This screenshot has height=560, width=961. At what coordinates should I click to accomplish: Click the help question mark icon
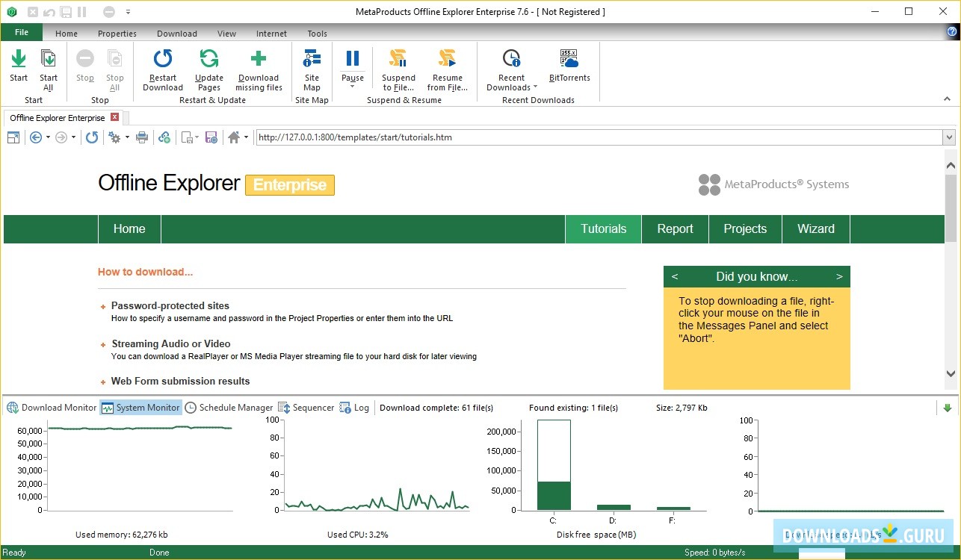pyautogui.click(x=952, y=32)
